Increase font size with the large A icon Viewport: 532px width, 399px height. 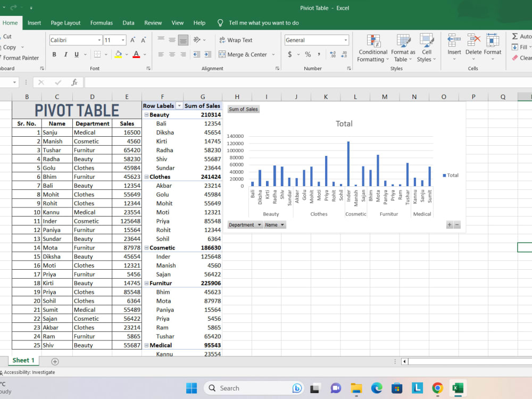click(132, 40)
